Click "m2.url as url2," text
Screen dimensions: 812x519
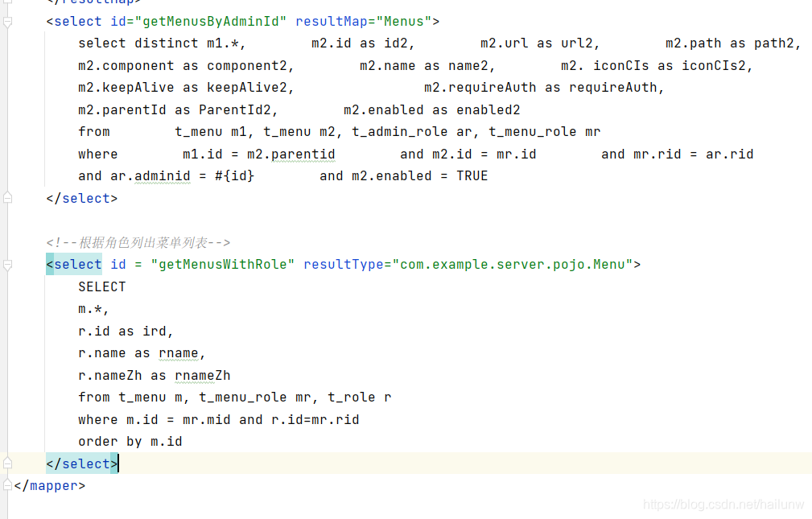tap(540, 43)
